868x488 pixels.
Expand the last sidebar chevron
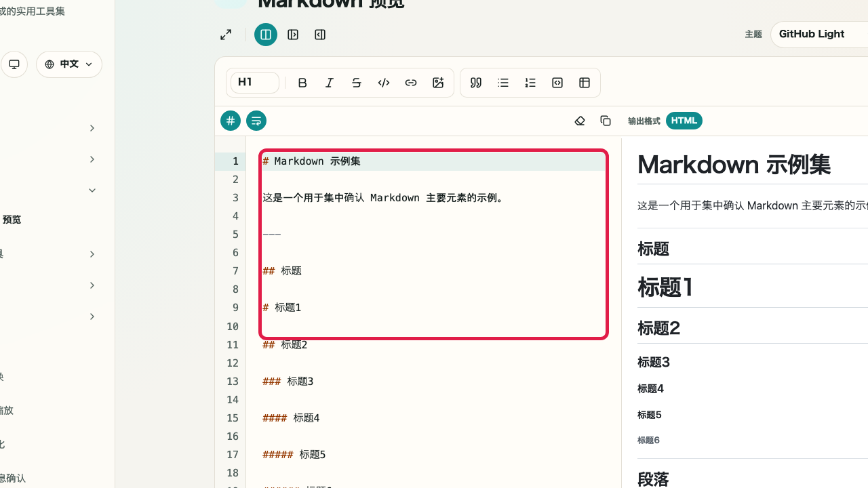pyautogui.click(x=92, y=317)
